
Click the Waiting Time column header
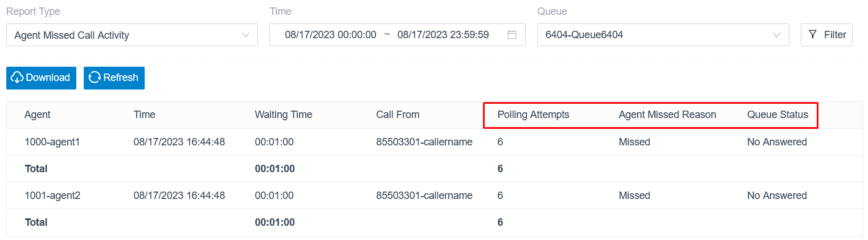coord(284,115)
